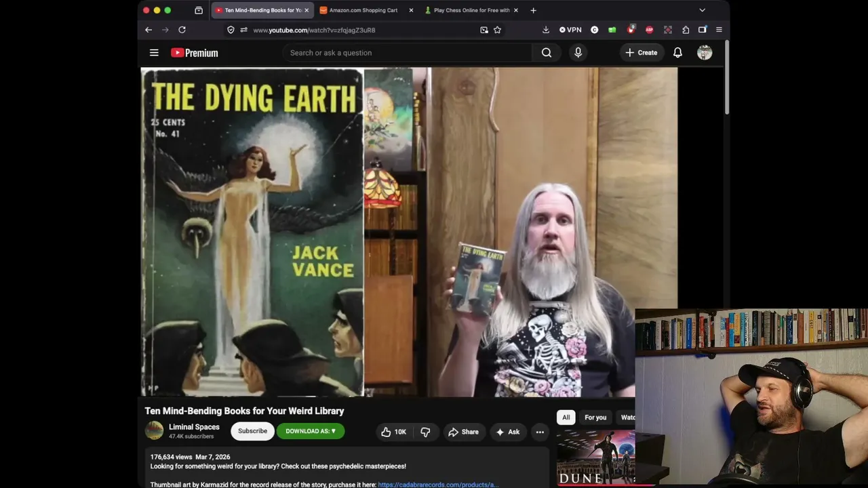Open the site shield security icon

231,30
